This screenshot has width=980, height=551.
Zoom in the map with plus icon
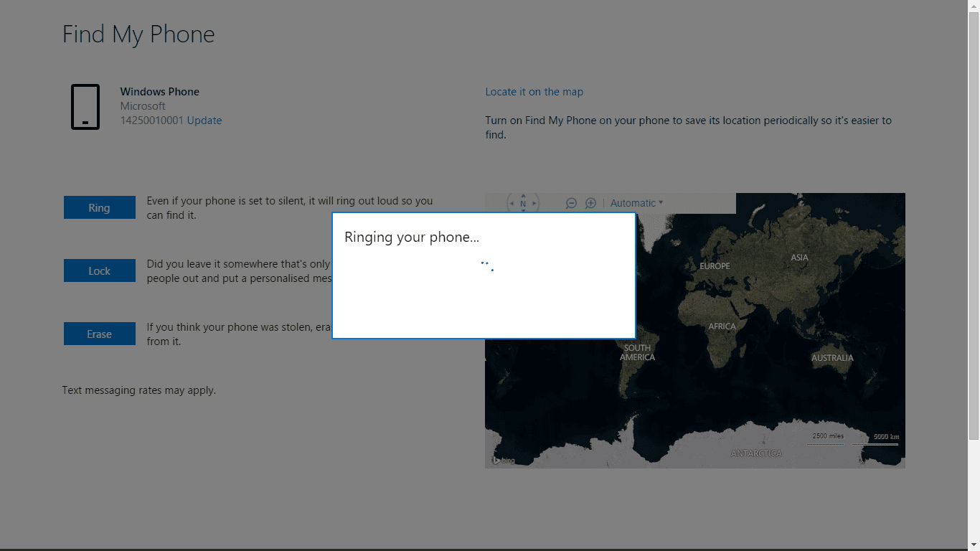pos(590,203)
